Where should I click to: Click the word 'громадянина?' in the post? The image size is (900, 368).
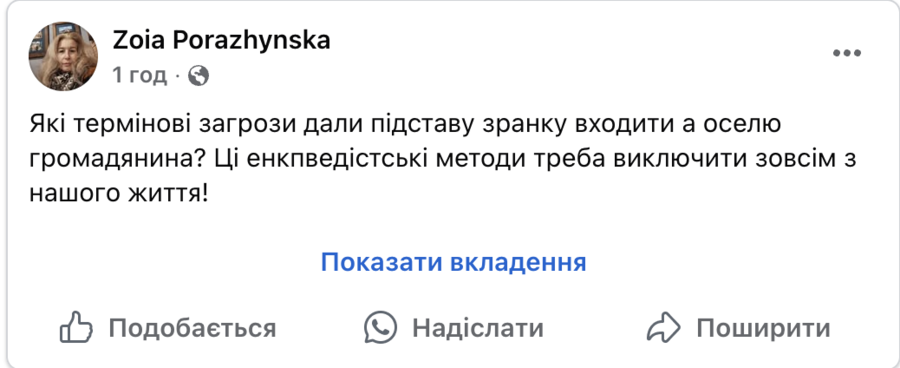(x=119, y=160)
